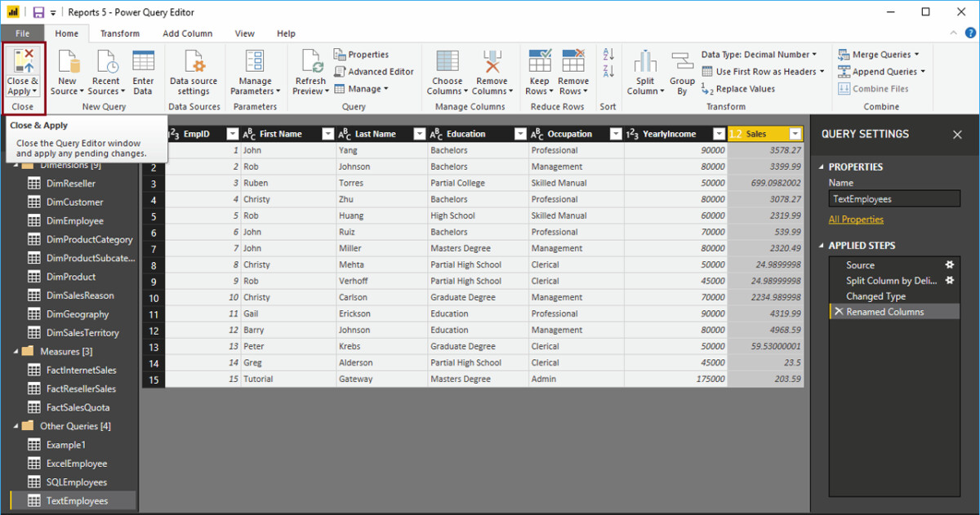Sort ascending using A-Z icon
Viewport: 980px width, 515px height.
point(608,55)
